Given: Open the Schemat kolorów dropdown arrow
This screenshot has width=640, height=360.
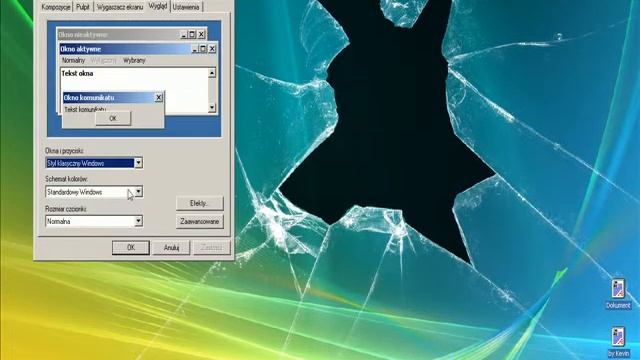Looking at the screenshot, I should click(x=138, y=191).
